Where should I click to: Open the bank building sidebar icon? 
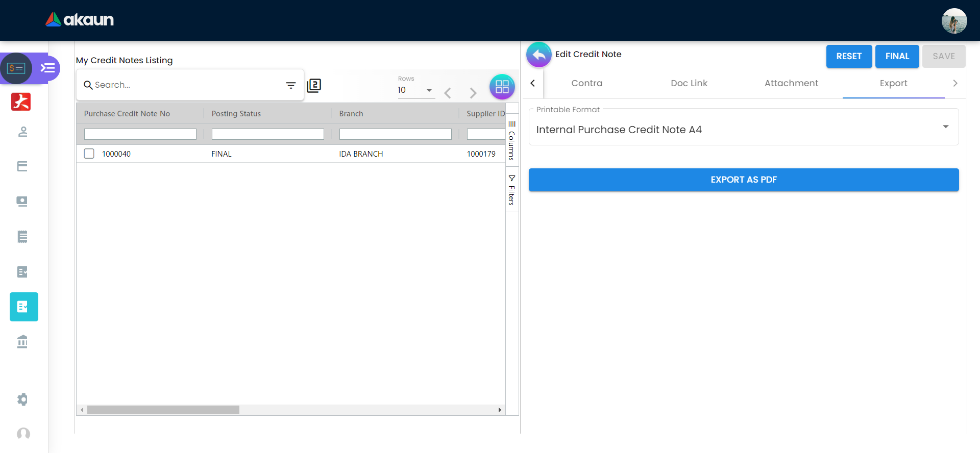pos(22,341)
